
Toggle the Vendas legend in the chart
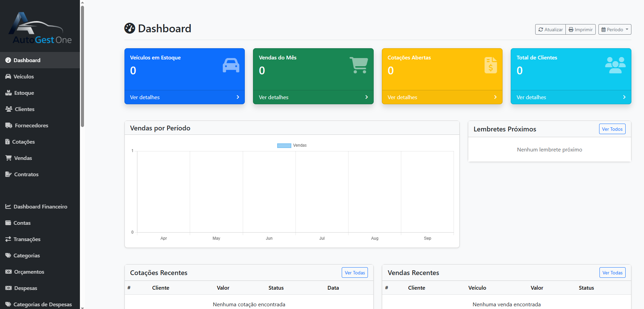click(x=291, y=145)
